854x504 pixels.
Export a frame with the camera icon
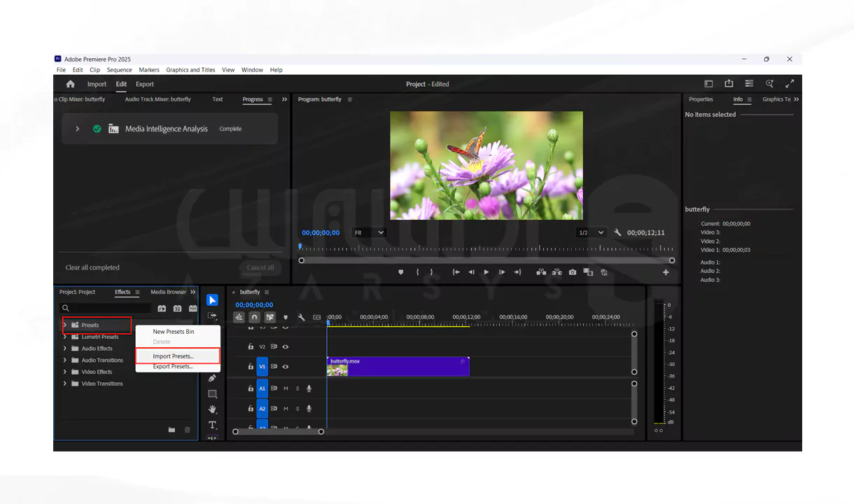(x=573, y=272)
